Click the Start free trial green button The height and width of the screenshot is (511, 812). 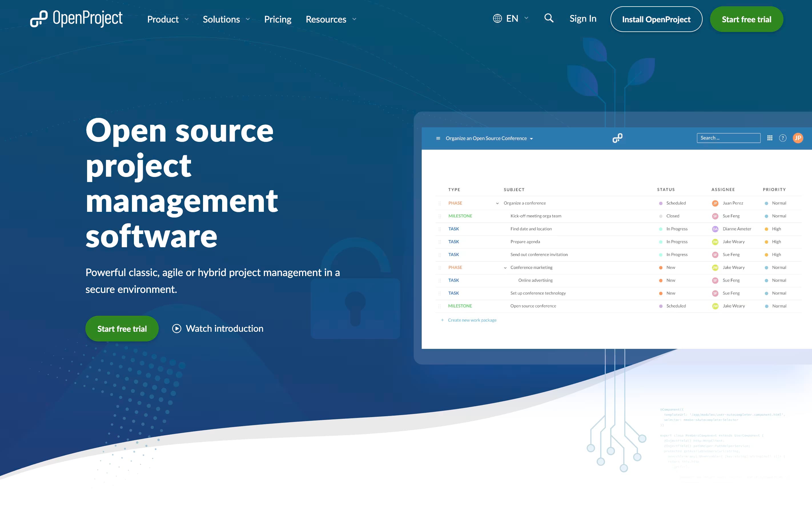tap(746, 19)
